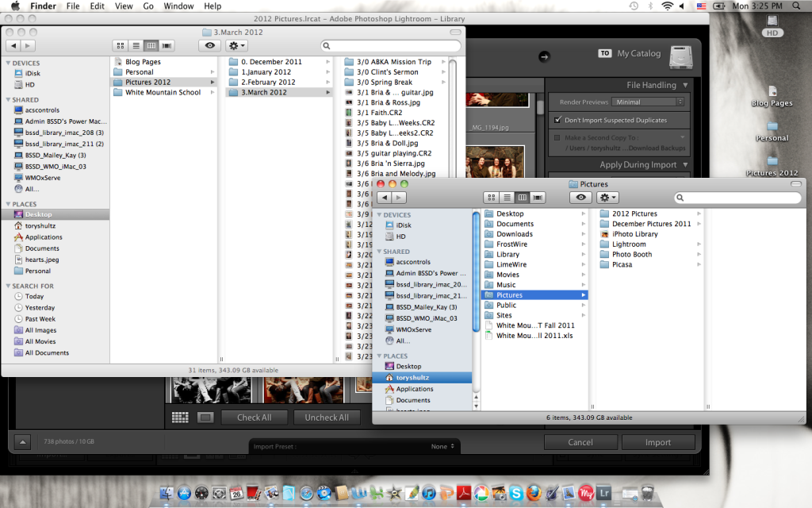Switch March 2012 window to icon view

pyautogui.click(x=121, y=45)
